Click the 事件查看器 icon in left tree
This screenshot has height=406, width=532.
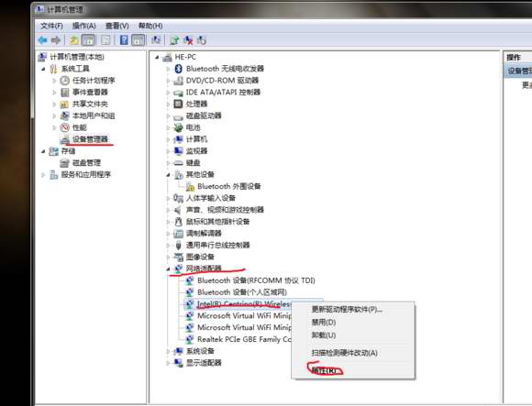coord(64,93)
